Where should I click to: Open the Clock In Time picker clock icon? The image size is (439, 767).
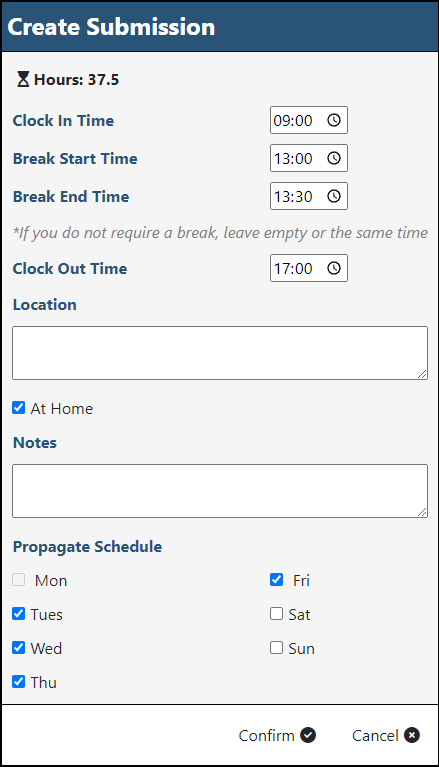coord(334,120)
